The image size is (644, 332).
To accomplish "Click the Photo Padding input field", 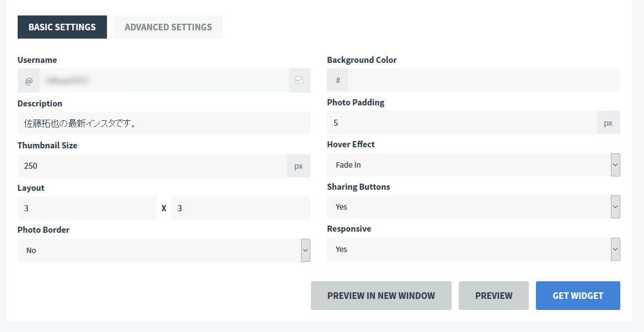I will pyautogui.click(x=461, y=122).
